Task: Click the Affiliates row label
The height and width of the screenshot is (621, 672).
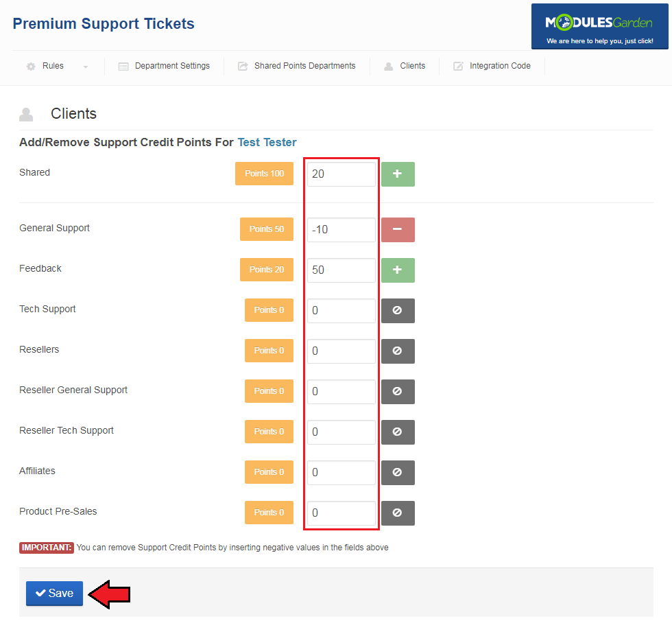Action: pos(37,471)
